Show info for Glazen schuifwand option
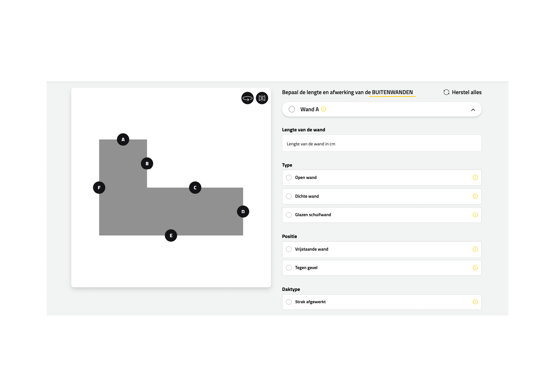The height and width of the screenshot is (392, 555). (475, 215)
